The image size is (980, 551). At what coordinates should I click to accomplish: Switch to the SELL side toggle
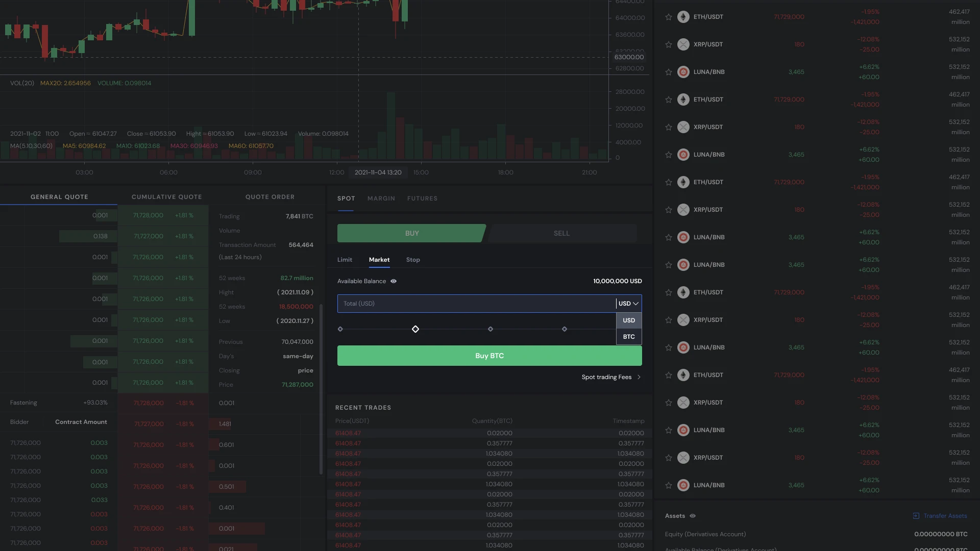[561, 233]
